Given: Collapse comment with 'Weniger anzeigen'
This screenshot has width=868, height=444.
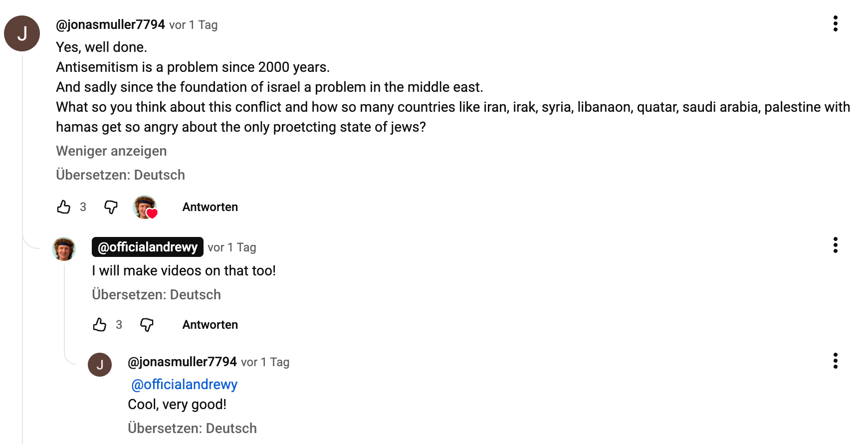Looking at the screenshot, I should pyautogui.click(x=111, y=151).
